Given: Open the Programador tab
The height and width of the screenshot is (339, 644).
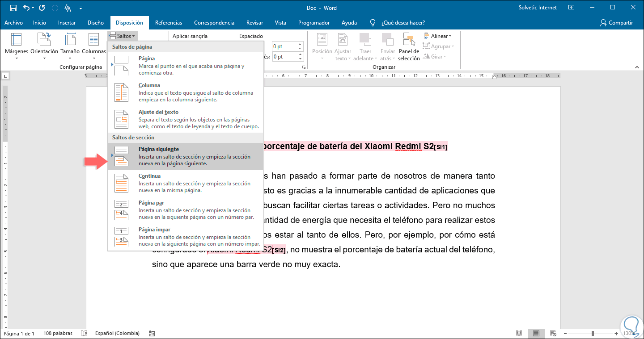Looking at the screenshot, I should pos(314,23).
